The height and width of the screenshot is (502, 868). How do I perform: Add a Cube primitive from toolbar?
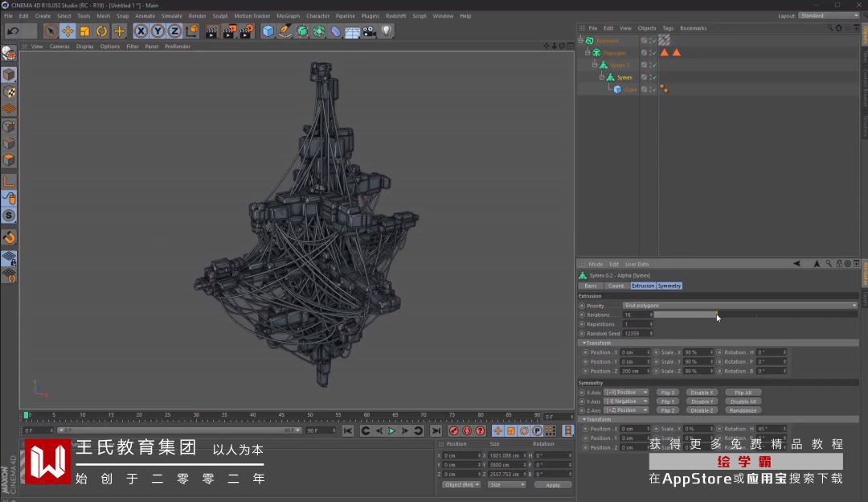[268, 31]
